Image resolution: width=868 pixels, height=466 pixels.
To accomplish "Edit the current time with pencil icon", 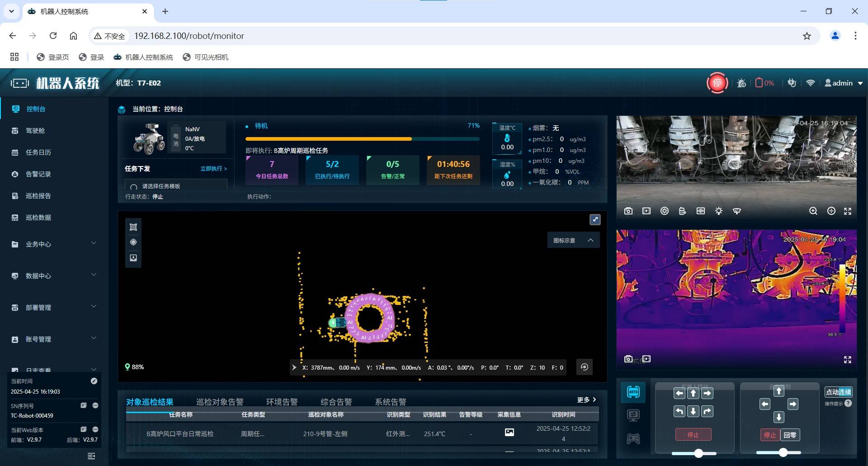I will pos(94,381).
